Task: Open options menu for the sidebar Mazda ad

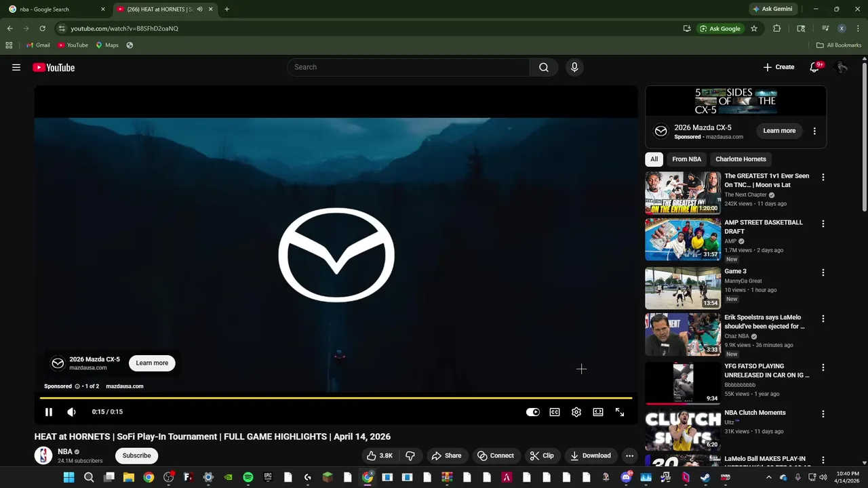Action: (814, 131)
